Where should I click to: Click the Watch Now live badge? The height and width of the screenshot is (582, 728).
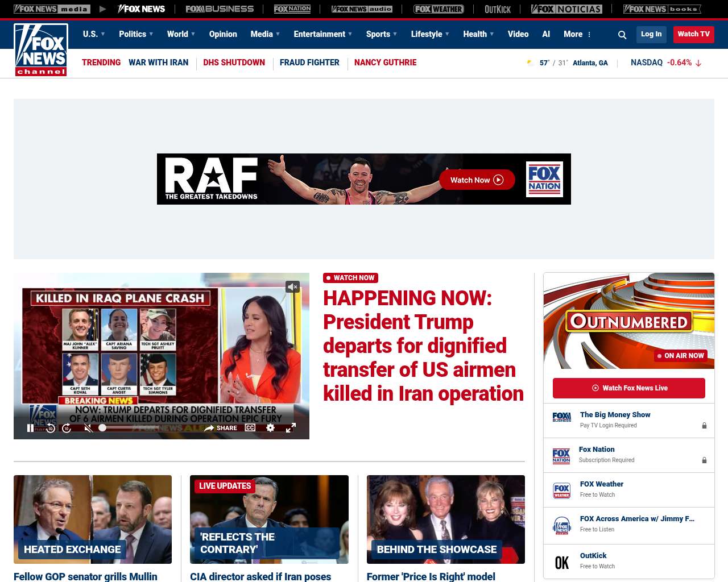click(350, 278)
